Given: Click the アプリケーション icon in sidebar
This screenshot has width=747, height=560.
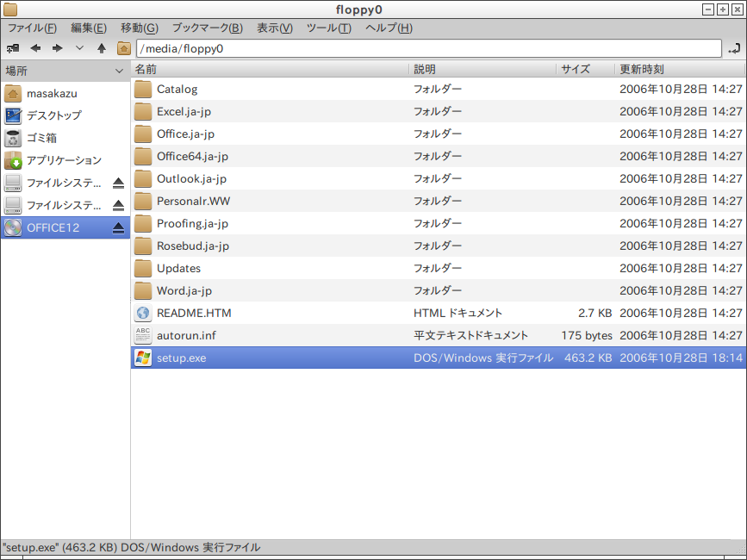Looking at the screenshot, I should 13,160.
